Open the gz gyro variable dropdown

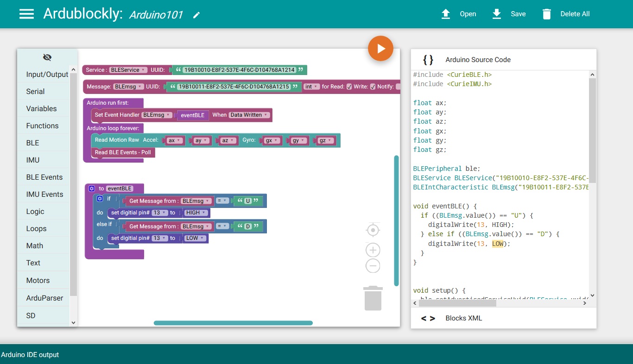[x=326, y=140]
